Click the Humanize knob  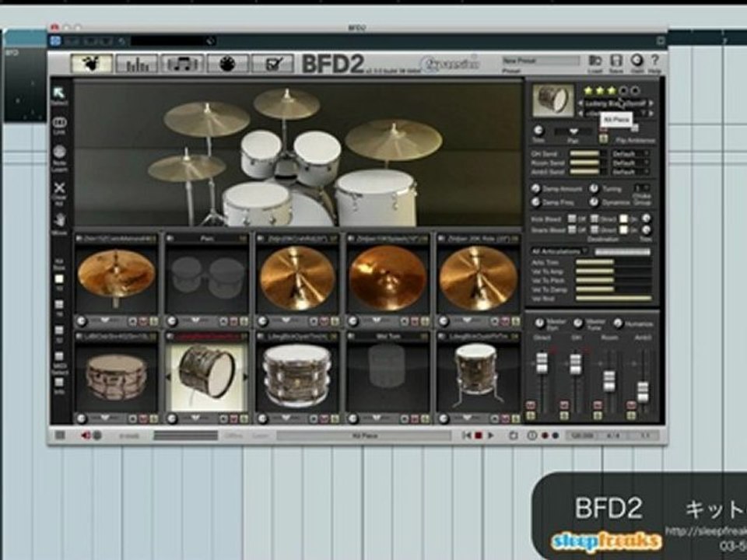point(618,324)
